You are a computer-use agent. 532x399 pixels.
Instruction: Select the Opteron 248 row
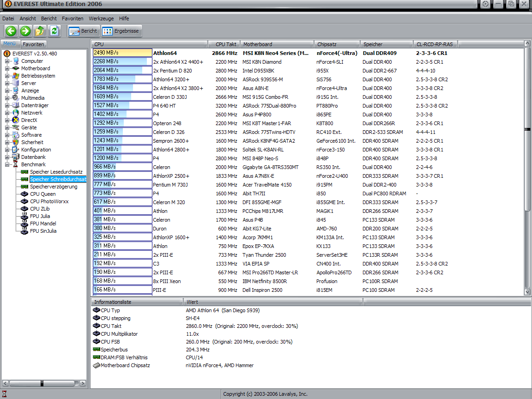pos(307,123)
